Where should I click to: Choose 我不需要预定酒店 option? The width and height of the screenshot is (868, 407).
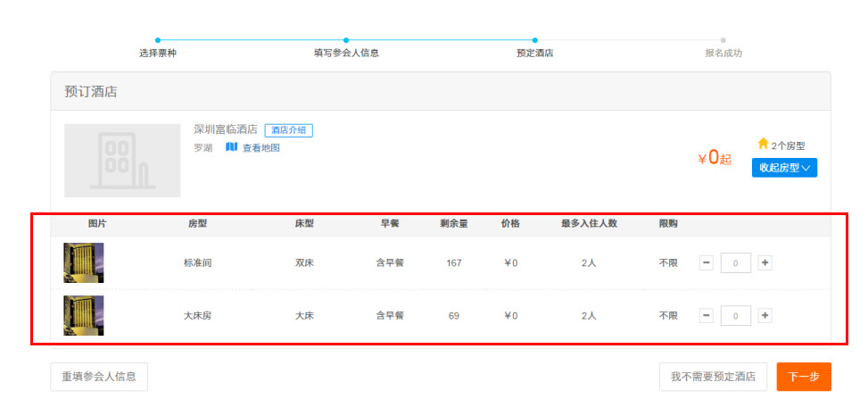(x=713, y=377)
